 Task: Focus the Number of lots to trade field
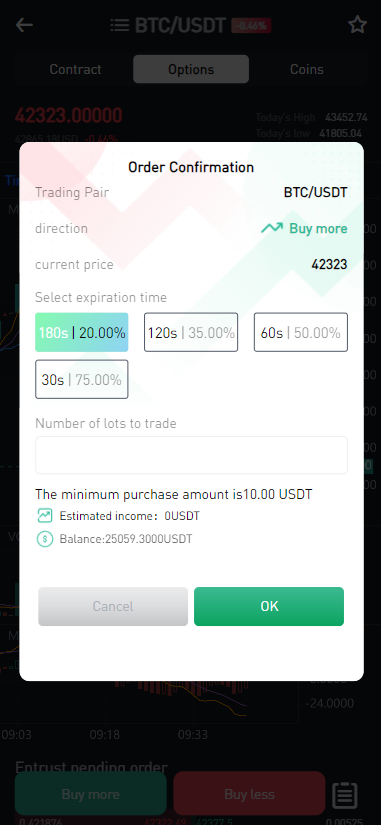click(191, 455)
